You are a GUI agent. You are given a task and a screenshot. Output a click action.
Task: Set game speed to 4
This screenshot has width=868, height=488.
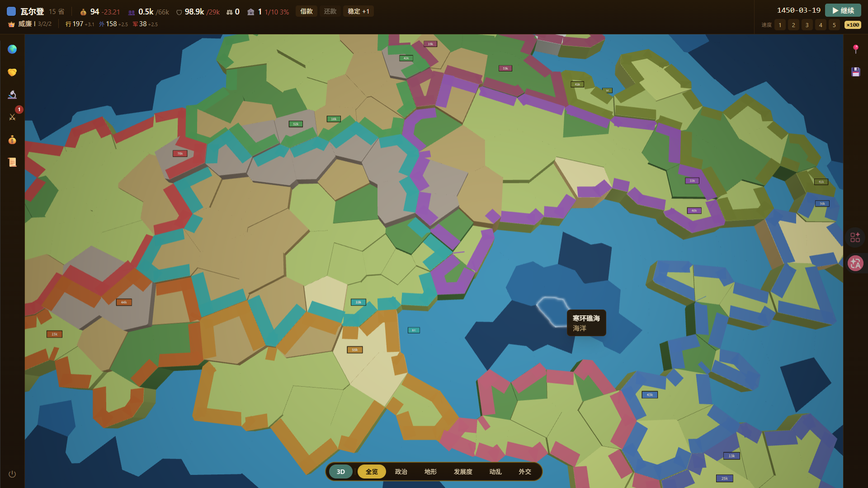coord(821,25)
